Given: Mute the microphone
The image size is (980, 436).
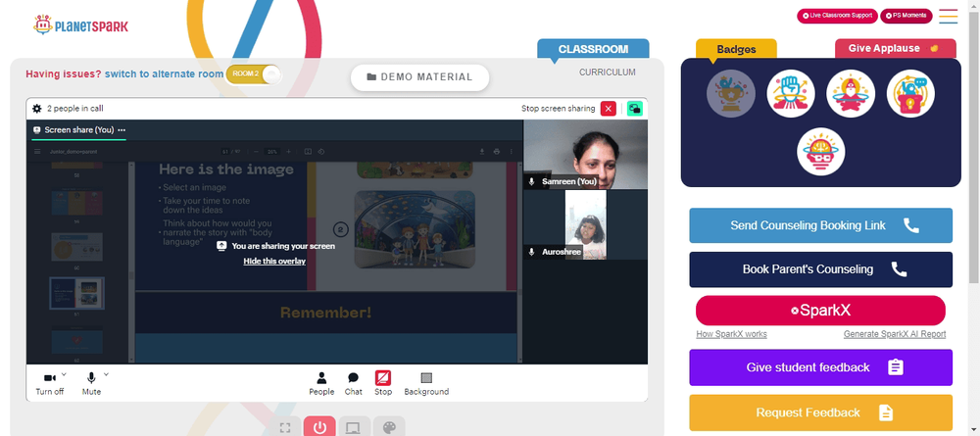Looking at the screenshot, I should 91,383.
